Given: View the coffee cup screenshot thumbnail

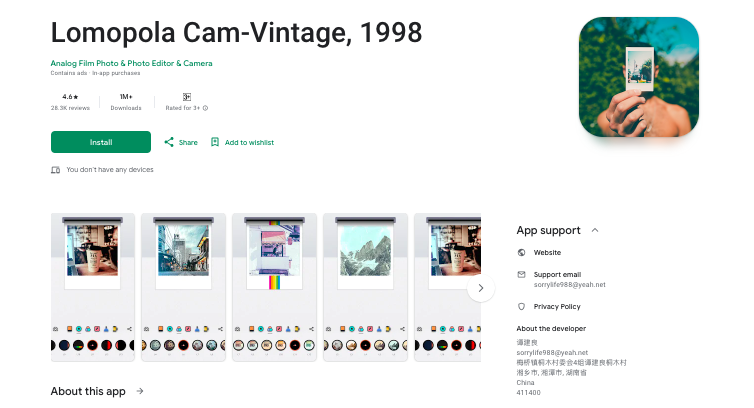Looking at the screenshot, I should click(92, 287).
